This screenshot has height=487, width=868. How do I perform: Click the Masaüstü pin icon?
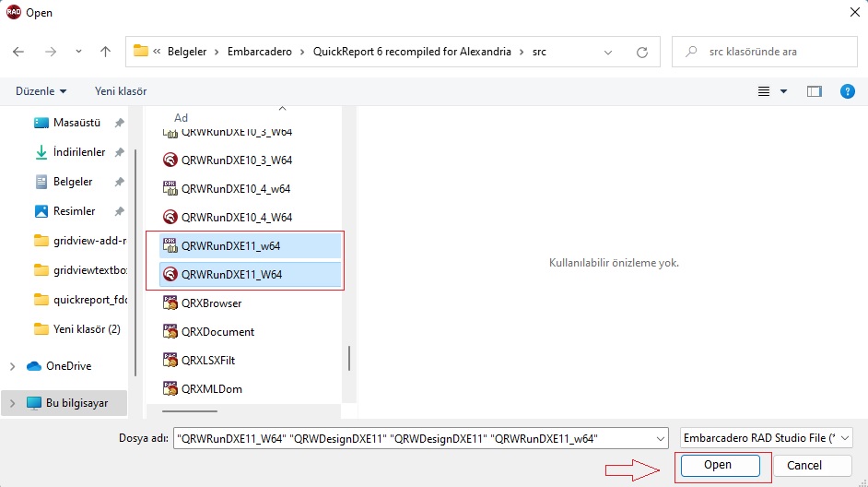coord(119,123)
